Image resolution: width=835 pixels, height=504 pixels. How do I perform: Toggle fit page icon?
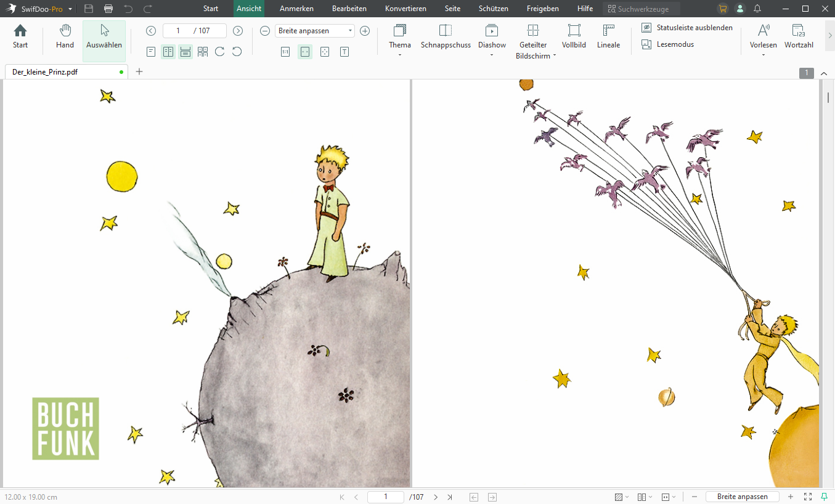[325, 52]
